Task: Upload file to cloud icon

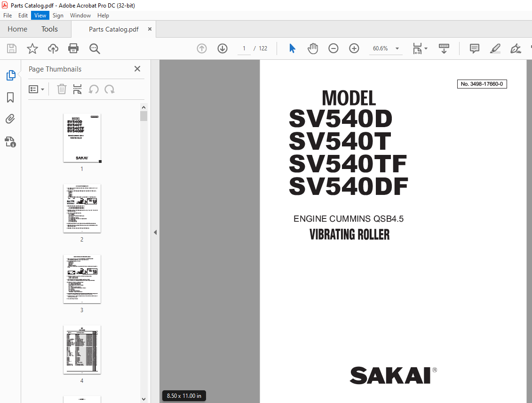Action: [53, 48]
